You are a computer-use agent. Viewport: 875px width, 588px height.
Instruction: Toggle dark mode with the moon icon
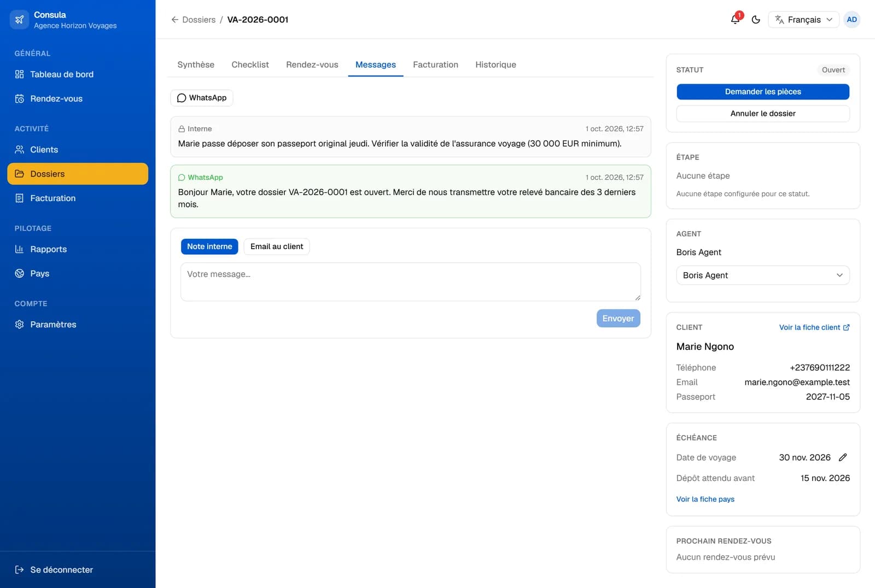756,20
